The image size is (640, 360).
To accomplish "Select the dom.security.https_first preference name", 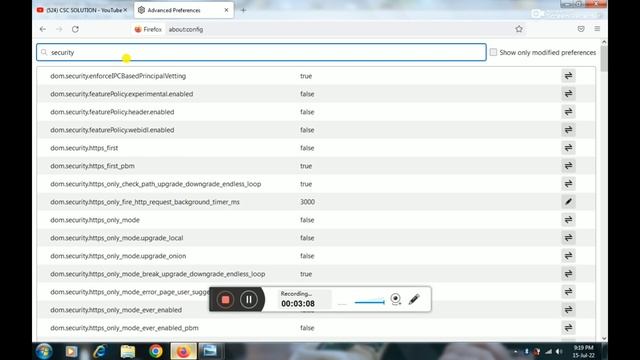I will [84, 148].
